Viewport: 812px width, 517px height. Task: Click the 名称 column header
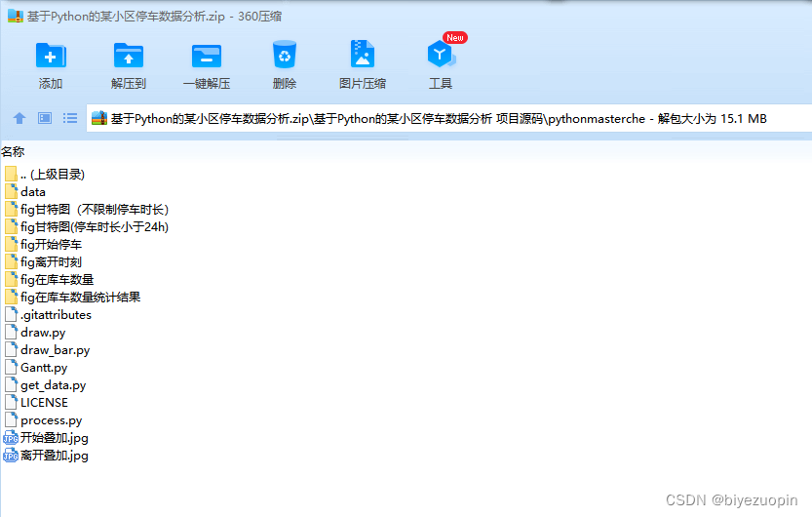pos(13,152)
